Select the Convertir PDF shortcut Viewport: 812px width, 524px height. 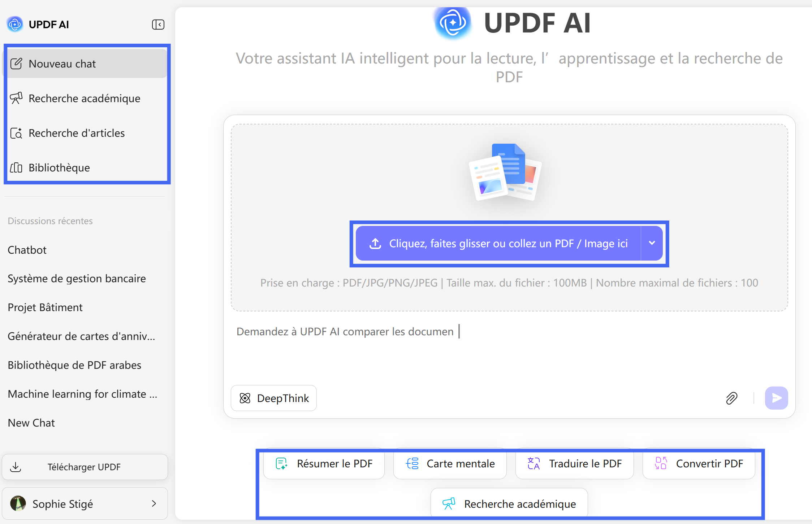699,464
